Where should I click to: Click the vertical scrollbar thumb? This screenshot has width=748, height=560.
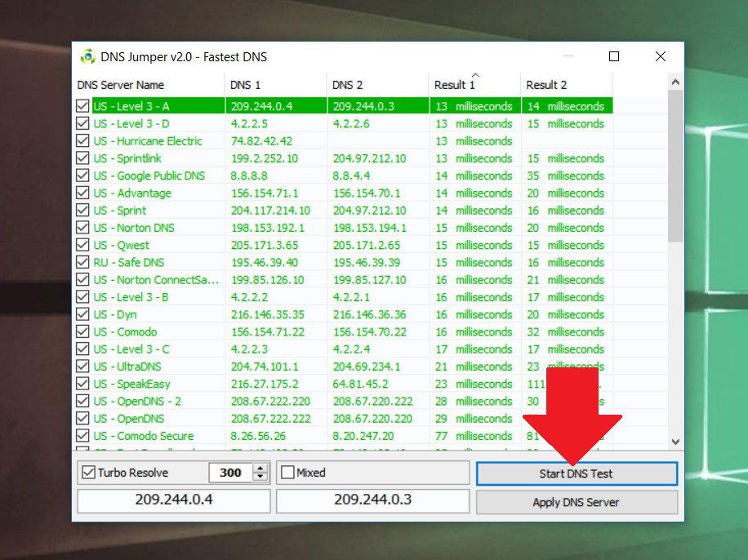click(x=675, y=166)
